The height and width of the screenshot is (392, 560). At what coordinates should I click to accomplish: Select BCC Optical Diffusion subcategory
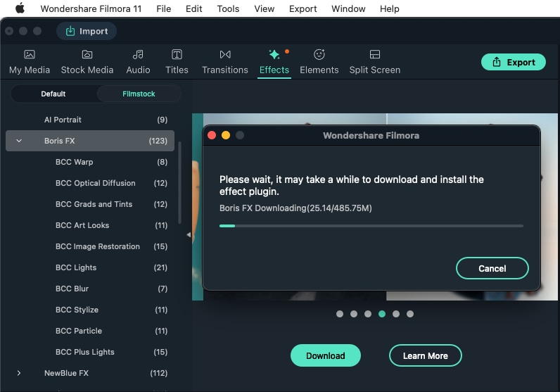[90, 183]
